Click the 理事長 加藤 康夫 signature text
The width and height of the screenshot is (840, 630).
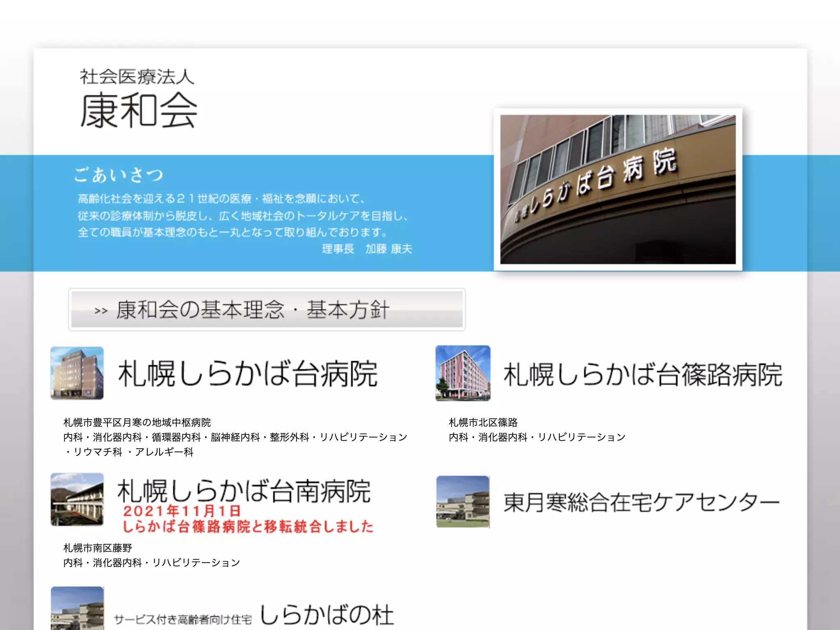pos(367,249)
